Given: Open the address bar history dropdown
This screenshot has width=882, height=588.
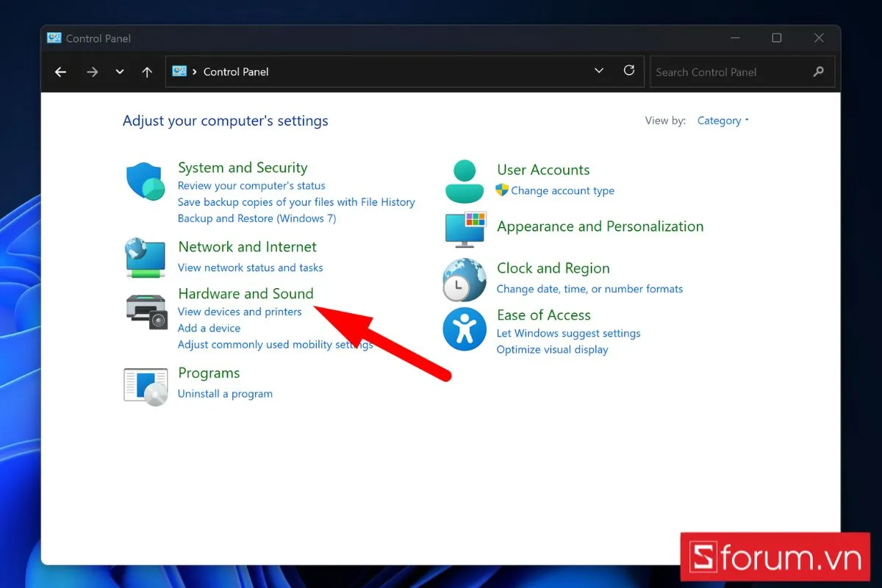Looking at the screenshot, I should tap(599, 71).
